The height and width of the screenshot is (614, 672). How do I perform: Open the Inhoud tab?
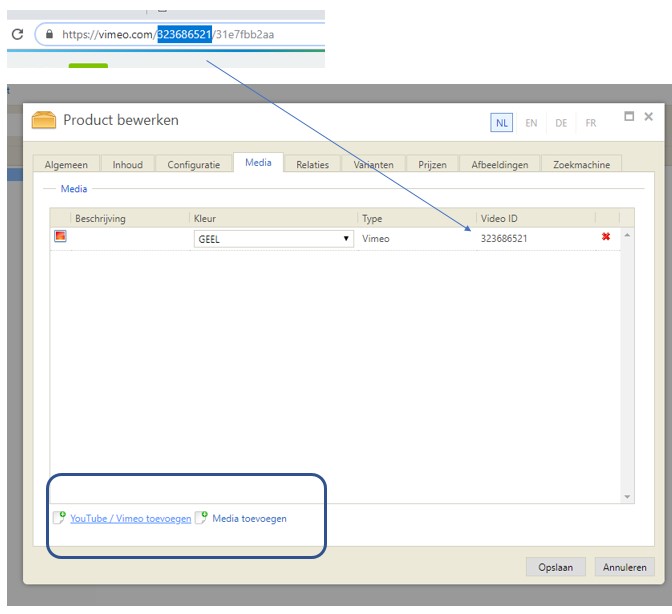(x=128, y=165)
